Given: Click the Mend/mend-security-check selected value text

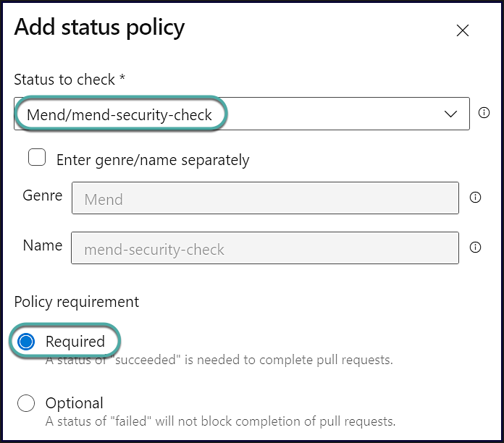Looking at the screenshot, I should pos(119,114).
